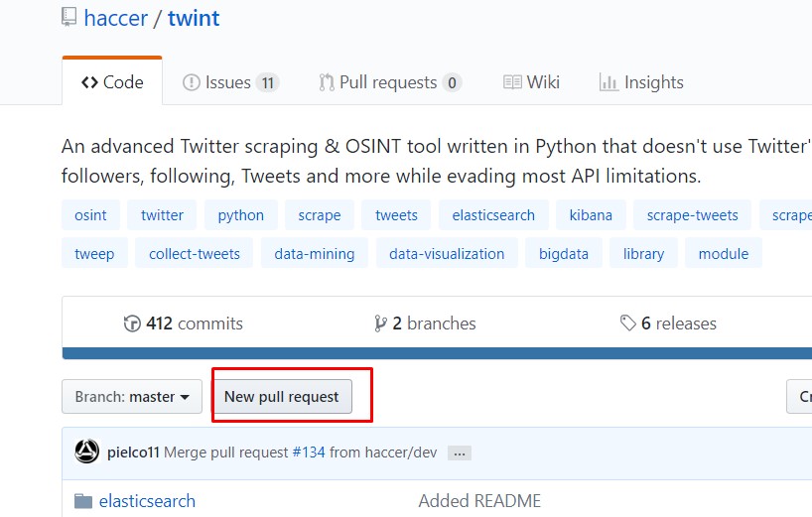Click the elasticsearch folder icon
Screen dimensions: 812x517
83,501
